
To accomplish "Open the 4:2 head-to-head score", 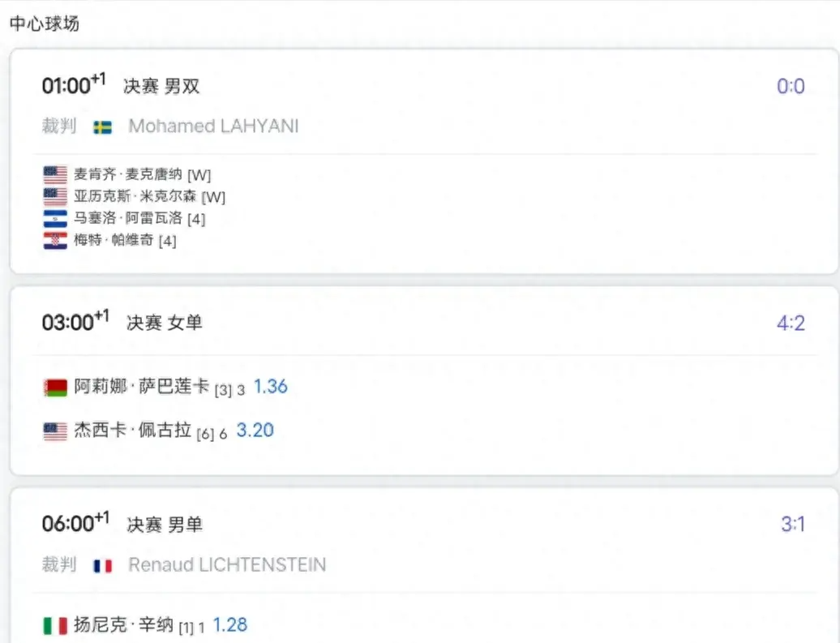I will click(x=791, y=324).
